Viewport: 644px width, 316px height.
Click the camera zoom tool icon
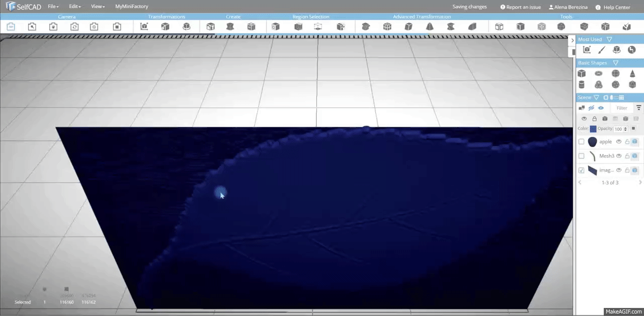point(32,27)
